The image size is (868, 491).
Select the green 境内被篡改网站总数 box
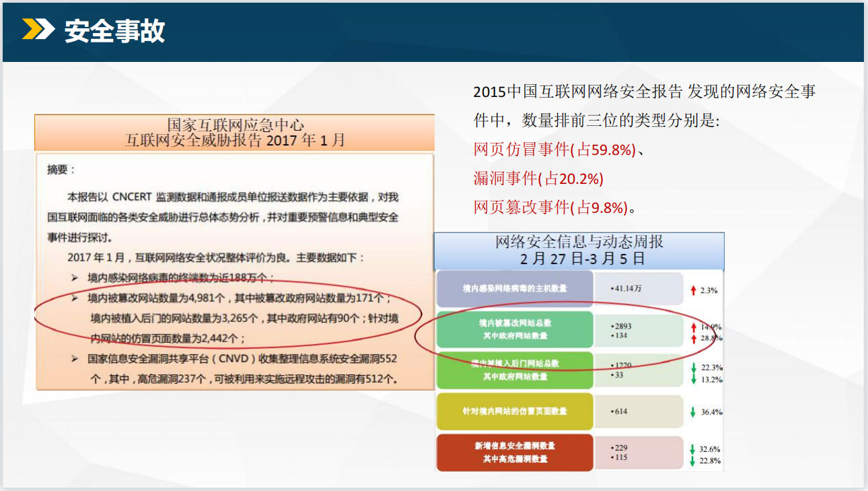point(515,329)
